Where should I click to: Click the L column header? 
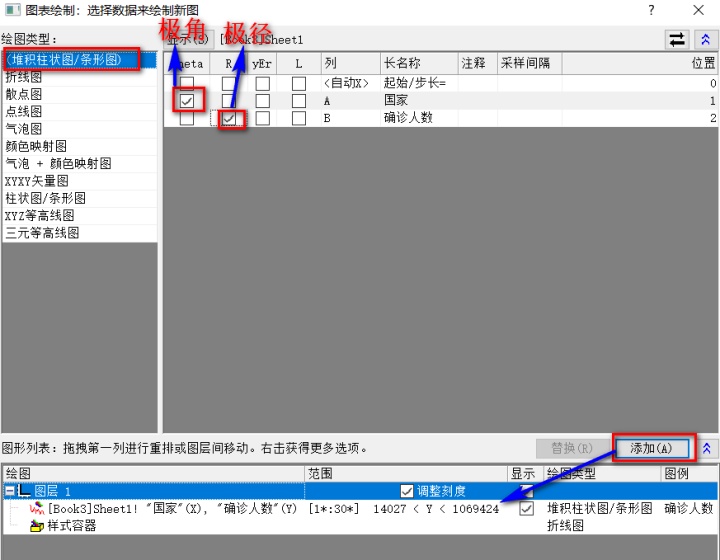299,63
